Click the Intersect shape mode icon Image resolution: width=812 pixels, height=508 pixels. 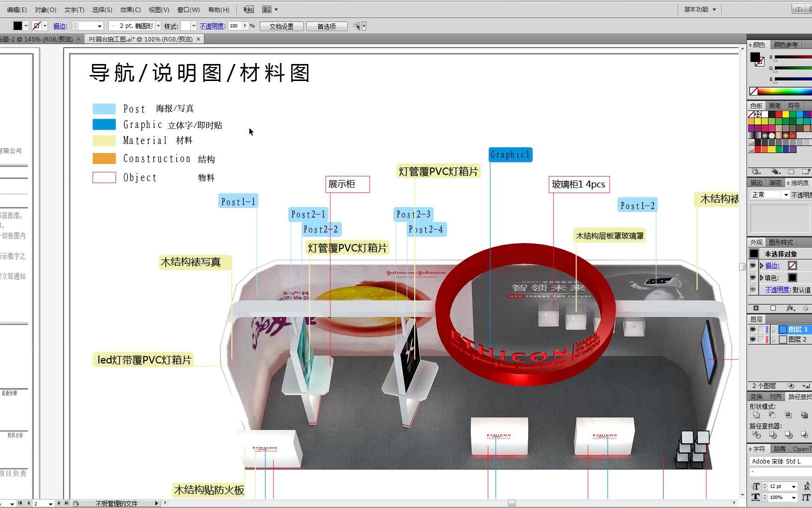tap(788, 415)
